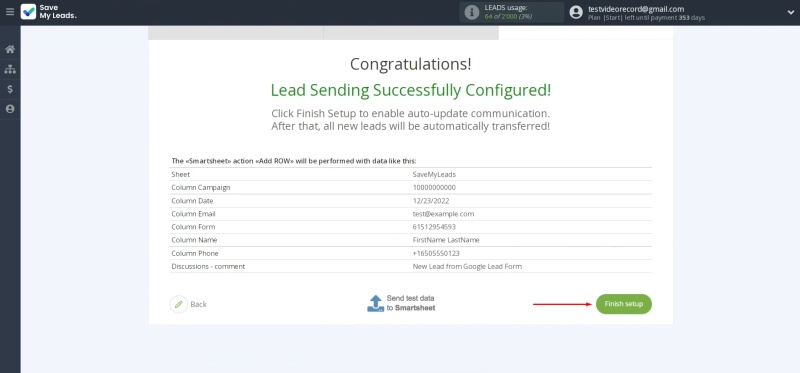Select the third white step tab
800x373 pixels.
(x=586, y=33)
